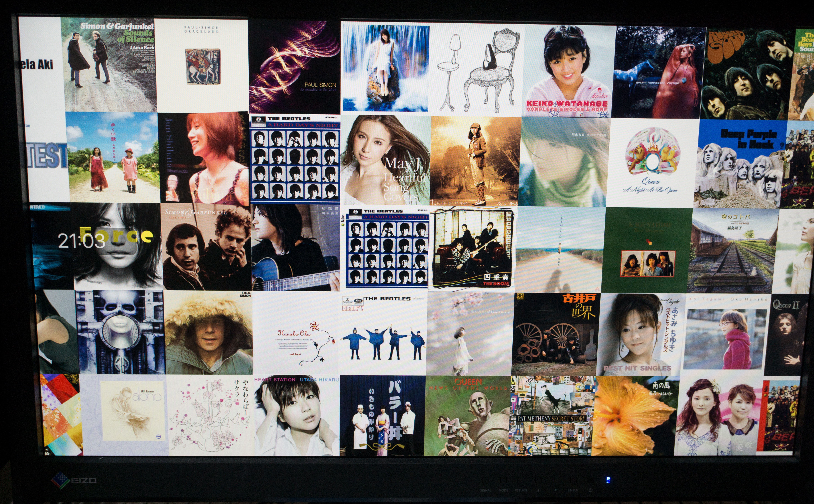The height and width of the screenshot is (504, 814).
Task: Click the 21:03 clock overlay
Action: coord(81,241)
